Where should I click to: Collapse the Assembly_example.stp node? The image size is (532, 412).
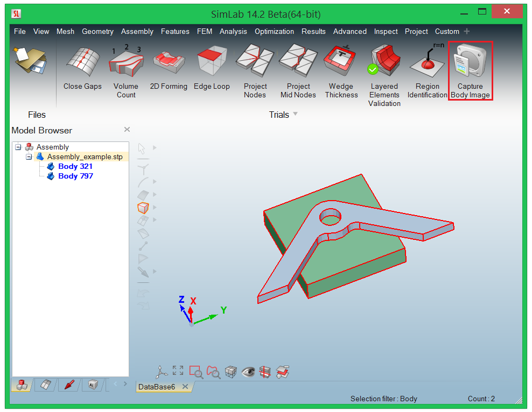coord(29,157)
